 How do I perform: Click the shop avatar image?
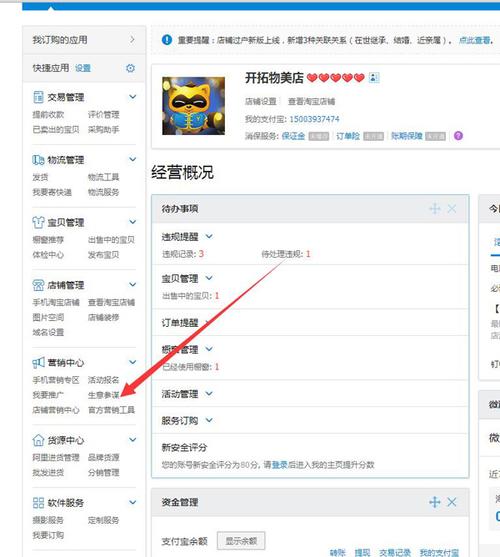pyautogui.click(x=193, y=106)
